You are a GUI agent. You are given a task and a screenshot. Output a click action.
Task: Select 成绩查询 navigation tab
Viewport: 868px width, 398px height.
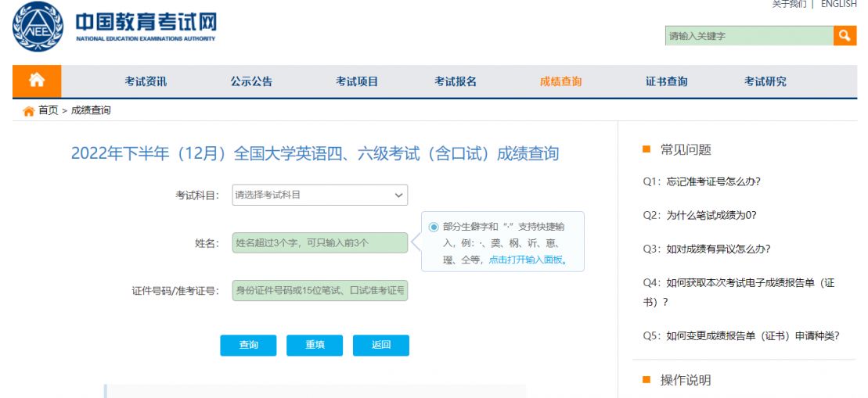point(560,81)
